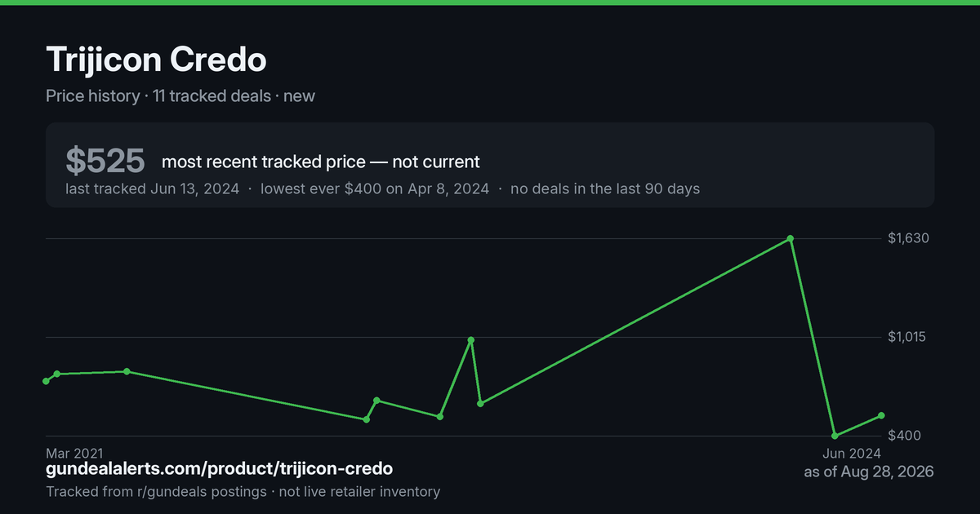Viewport: 980px width, 514px height.
Task: Click the final data point on the chart line
Action: coord(881,415)
